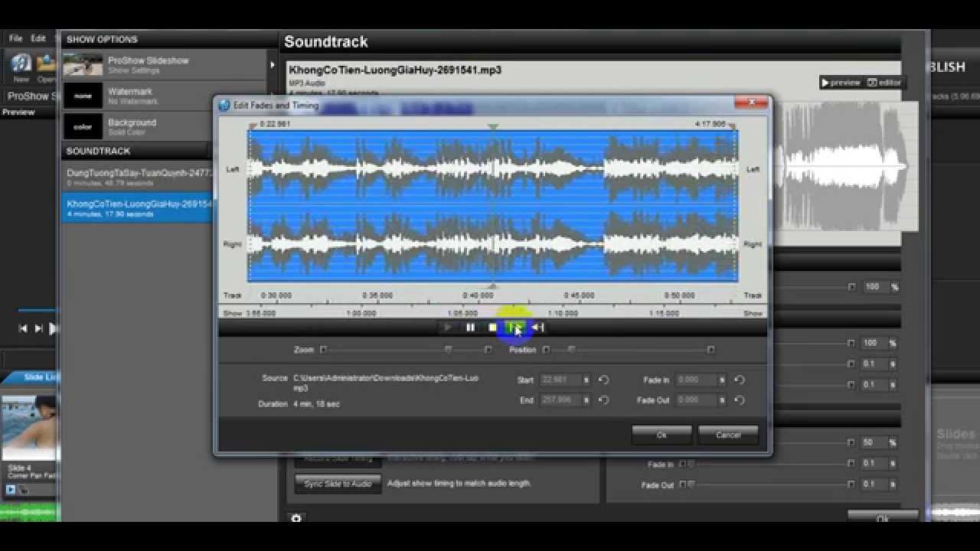Click the Edit Fades dialog title icon

224,105
